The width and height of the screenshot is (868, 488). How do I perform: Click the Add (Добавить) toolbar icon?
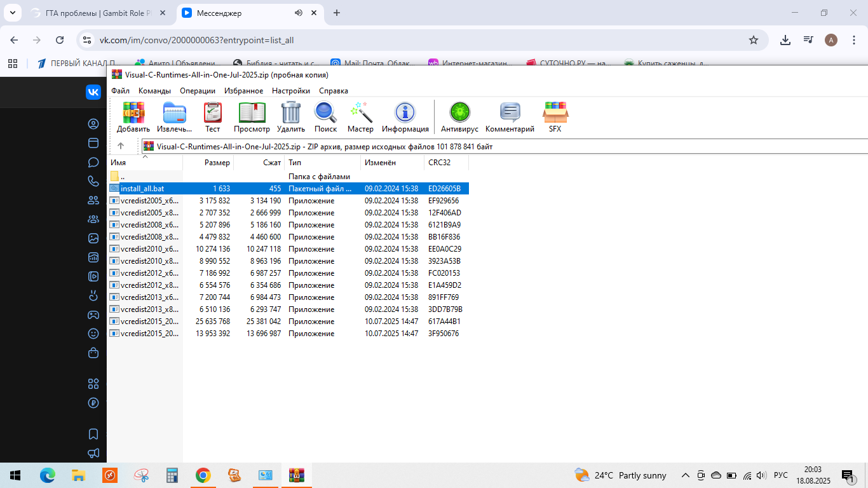point(133,113)
